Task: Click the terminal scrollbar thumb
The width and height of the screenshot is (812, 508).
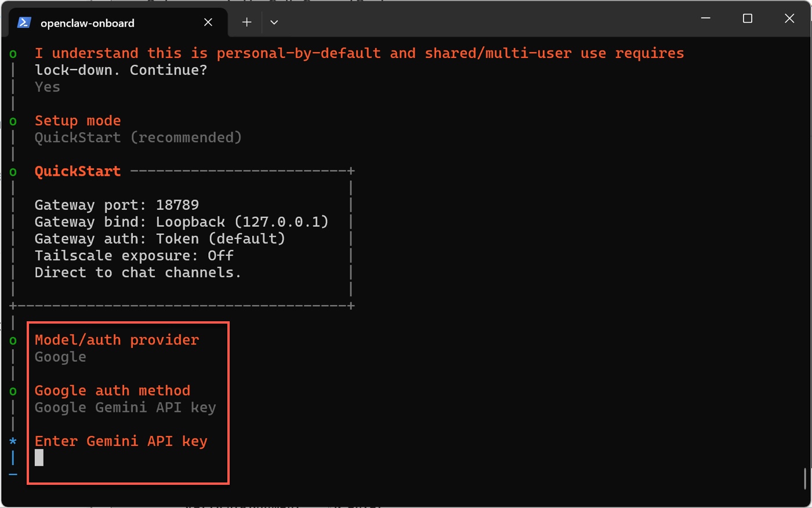Action: (x=805, y=479)
